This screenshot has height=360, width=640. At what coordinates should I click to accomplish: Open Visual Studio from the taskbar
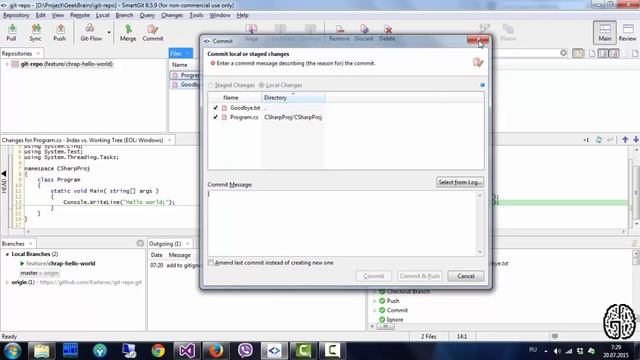tap(187, 350)
